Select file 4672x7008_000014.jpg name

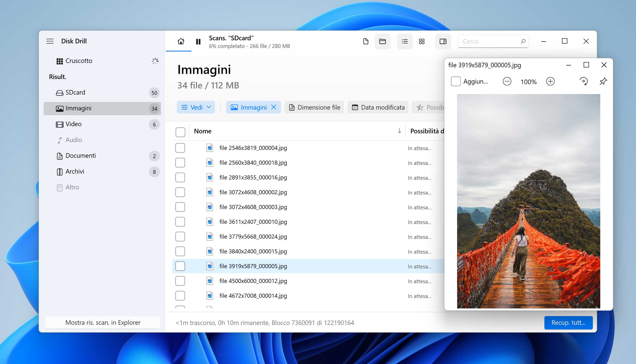click(253, 296)
